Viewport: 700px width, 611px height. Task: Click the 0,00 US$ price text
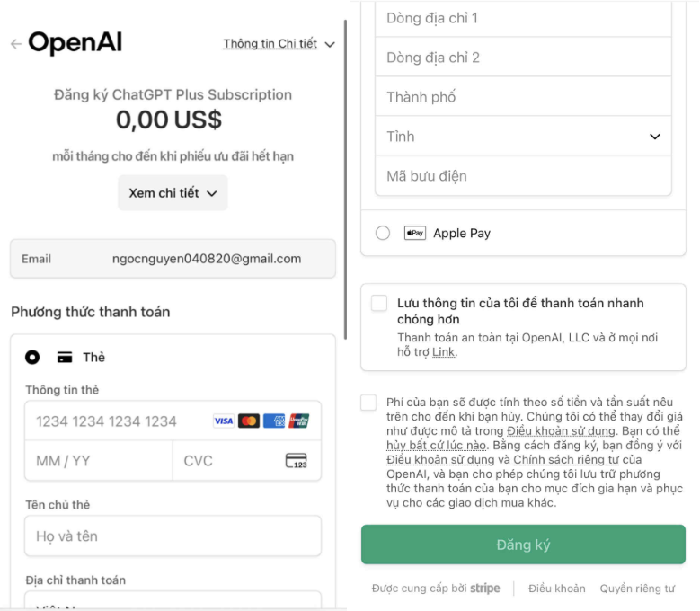point(169,120)
